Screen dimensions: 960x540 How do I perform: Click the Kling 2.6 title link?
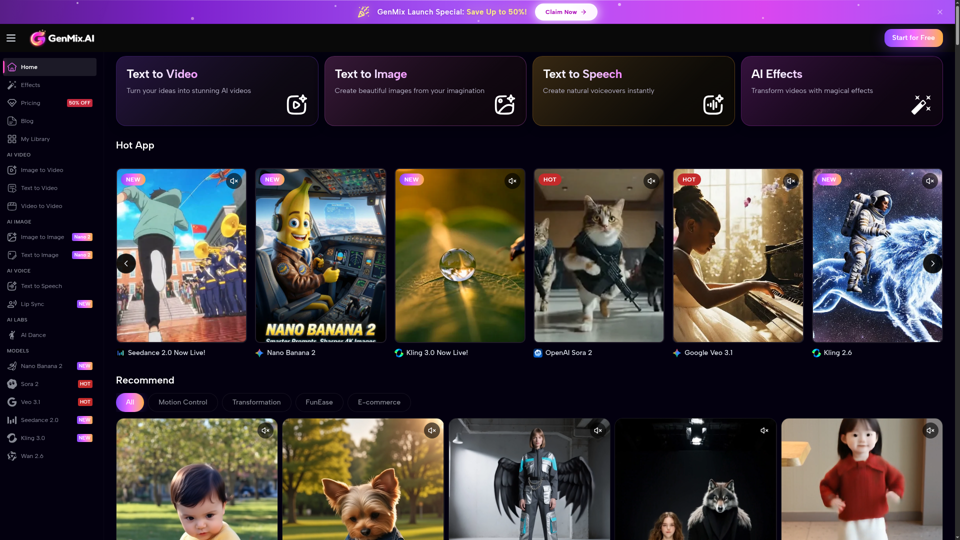tap(838, 353)
